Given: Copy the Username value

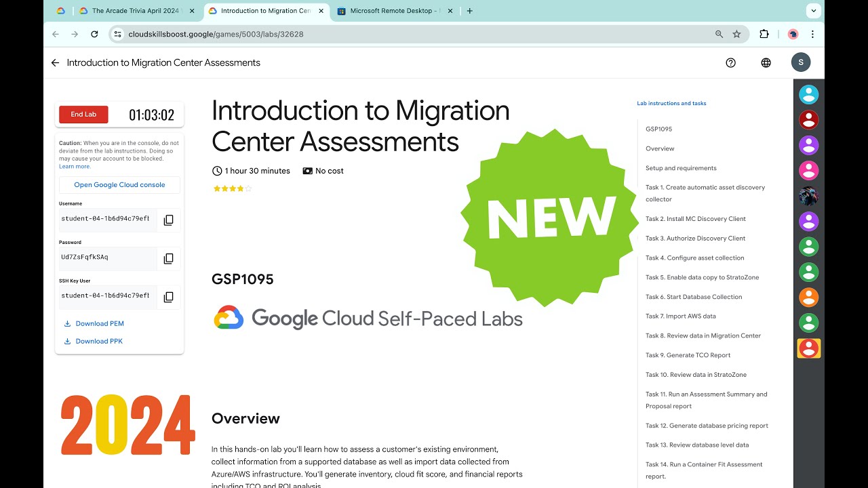Looking at the screenshot, I should tap(169, 220).
